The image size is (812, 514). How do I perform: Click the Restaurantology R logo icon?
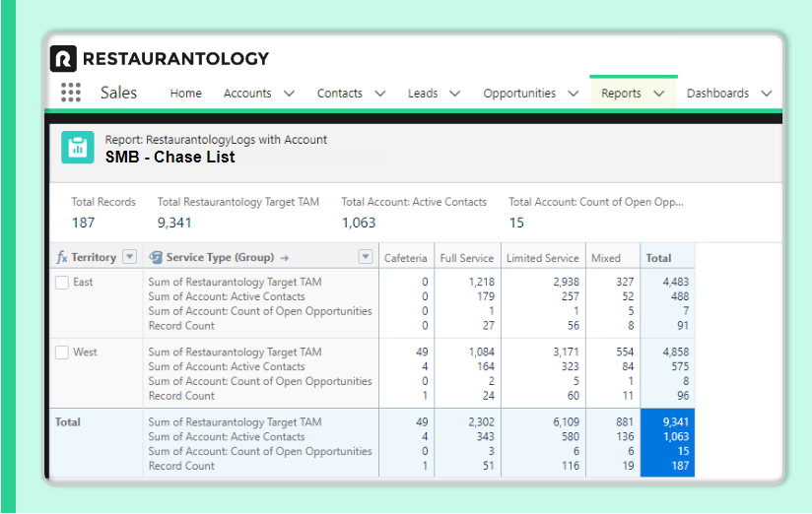click(x=63, y=58)
